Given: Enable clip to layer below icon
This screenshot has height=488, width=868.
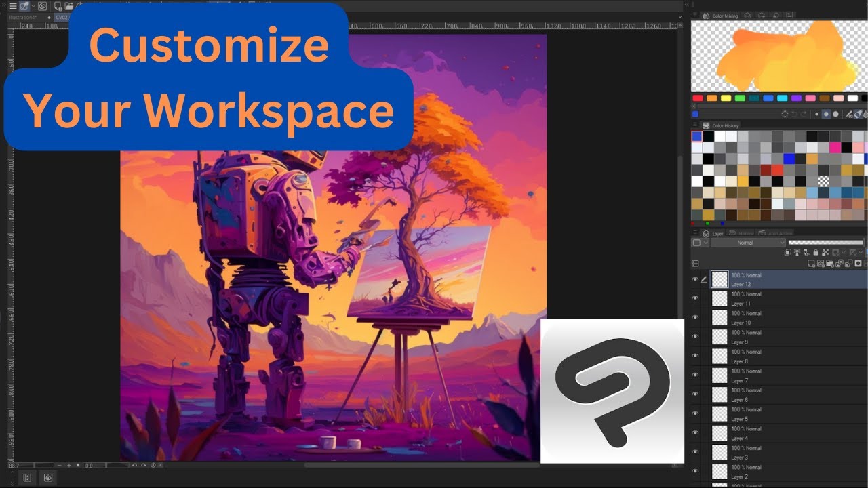Looking at the screenshot, I should [x=787, y=252].
